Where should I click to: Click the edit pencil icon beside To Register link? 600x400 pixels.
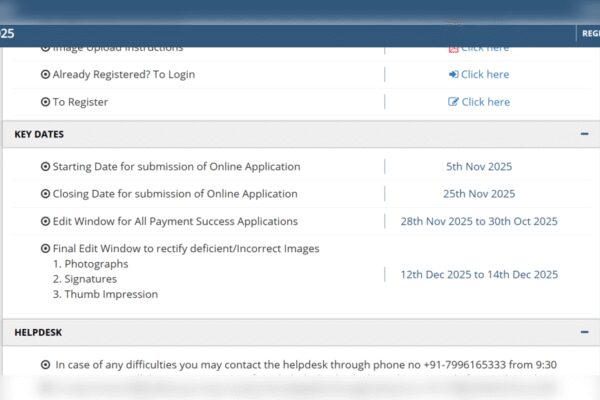[x=453, y=101]
